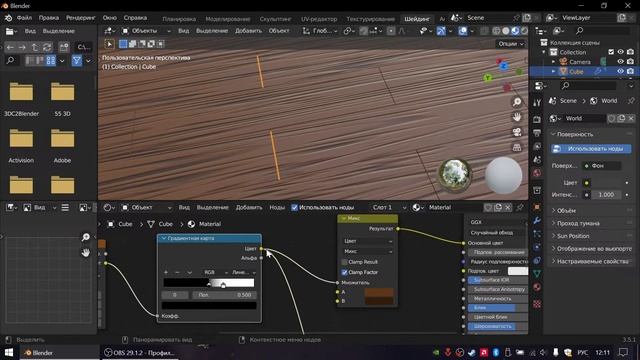
Task: Toggle Collection exclude checkbox in outliner
Action: click(611, 52)
